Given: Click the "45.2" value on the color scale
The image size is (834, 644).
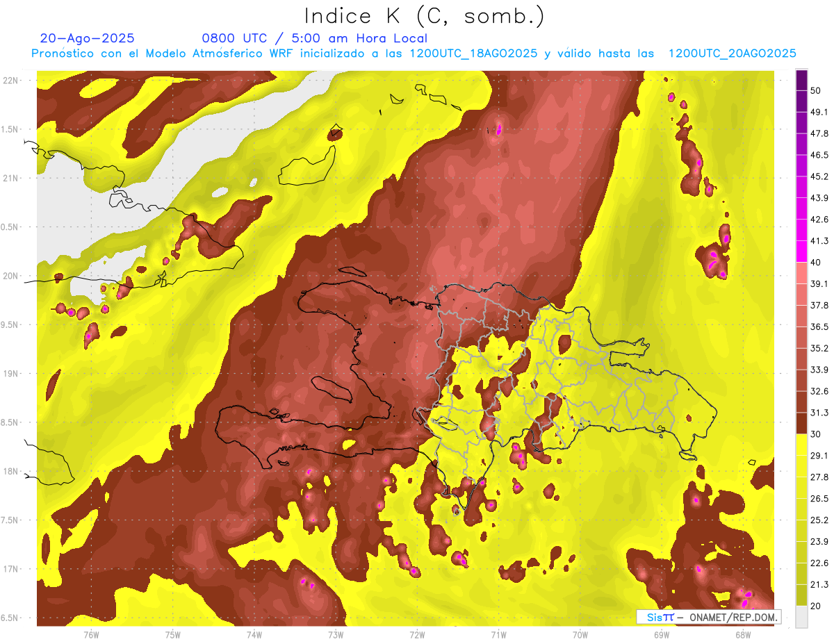Looking at the screenshot, I should point(819,176).
